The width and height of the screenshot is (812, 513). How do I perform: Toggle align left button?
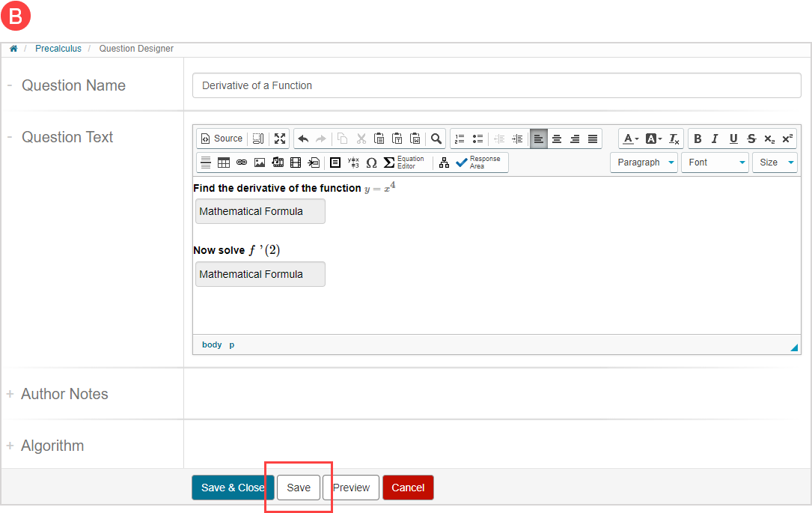tap(539, 139)
